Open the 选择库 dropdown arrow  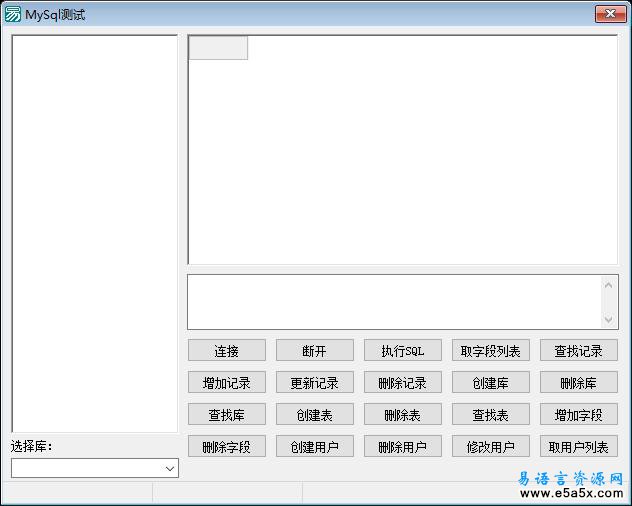tap(170, 468)
